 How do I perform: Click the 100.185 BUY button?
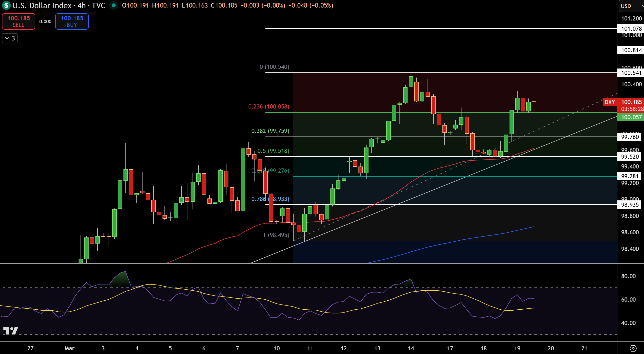[72, 21]
